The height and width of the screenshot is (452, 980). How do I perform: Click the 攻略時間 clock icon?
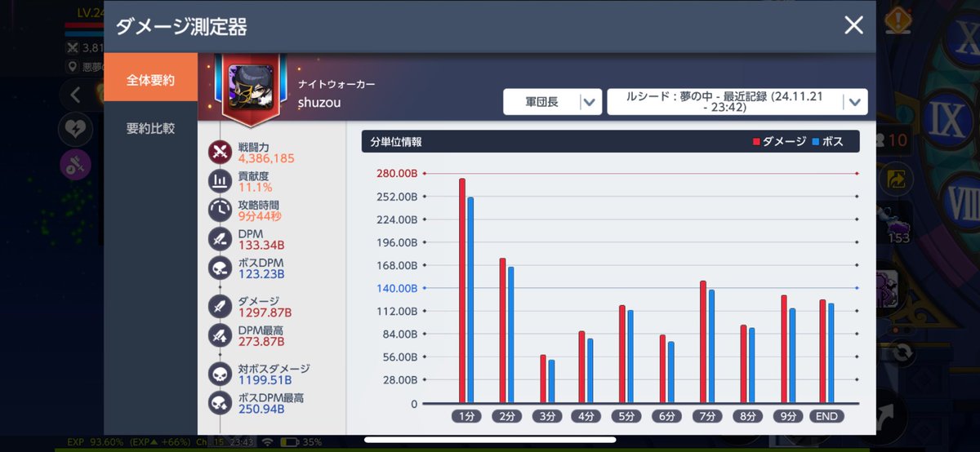coord(220,210)
